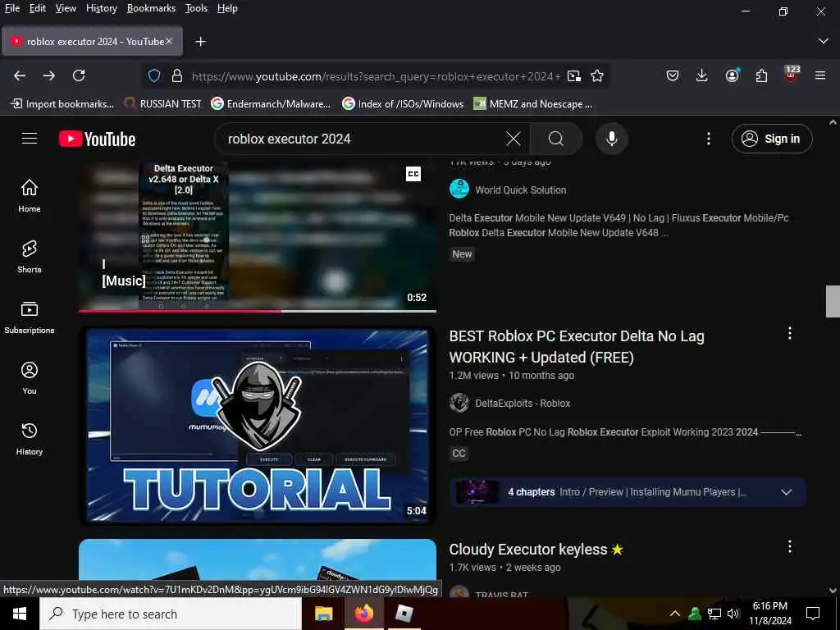840x630 pixels.
Task: Open MEMZ and Noescape bookmark
Action: 533,104
